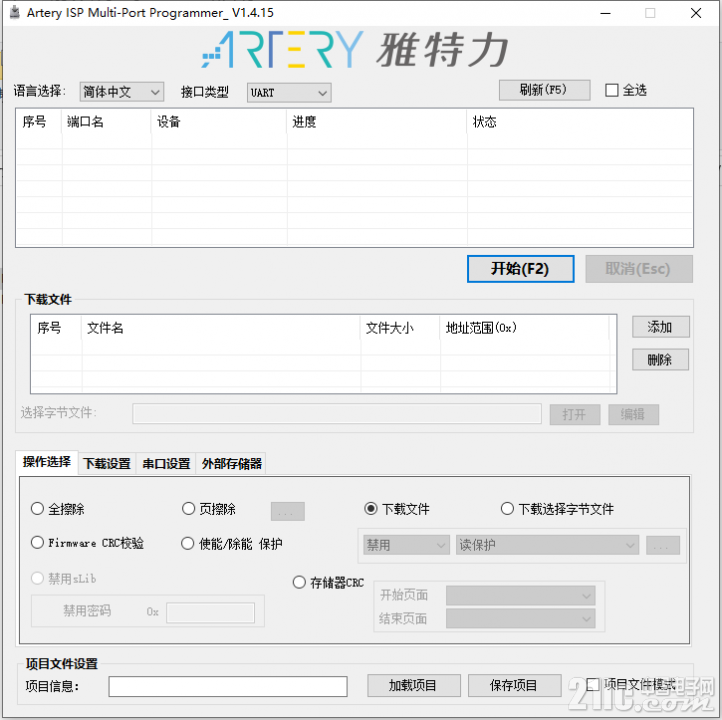Click the 选择字节文件 path field
722x720 pixels.
point(337,413)
